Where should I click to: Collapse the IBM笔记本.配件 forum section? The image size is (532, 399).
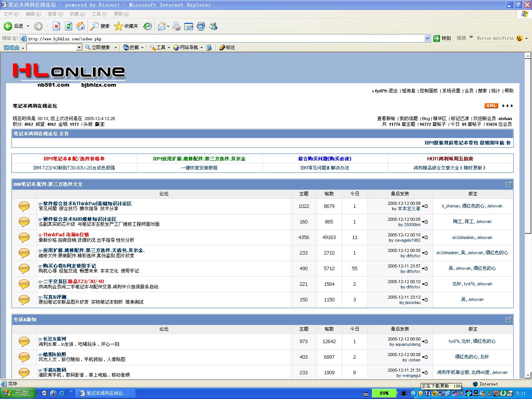click(508, 184)
